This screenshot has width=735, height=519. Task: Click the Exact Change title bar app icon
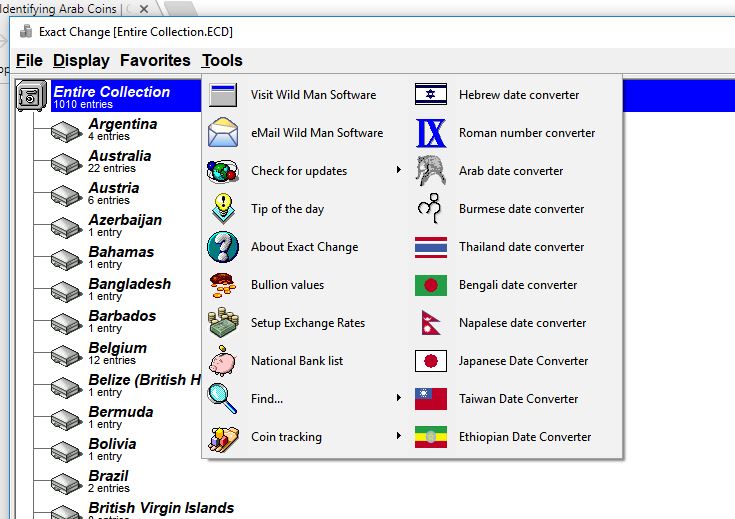pyautogui.click(x=26, y=31)
